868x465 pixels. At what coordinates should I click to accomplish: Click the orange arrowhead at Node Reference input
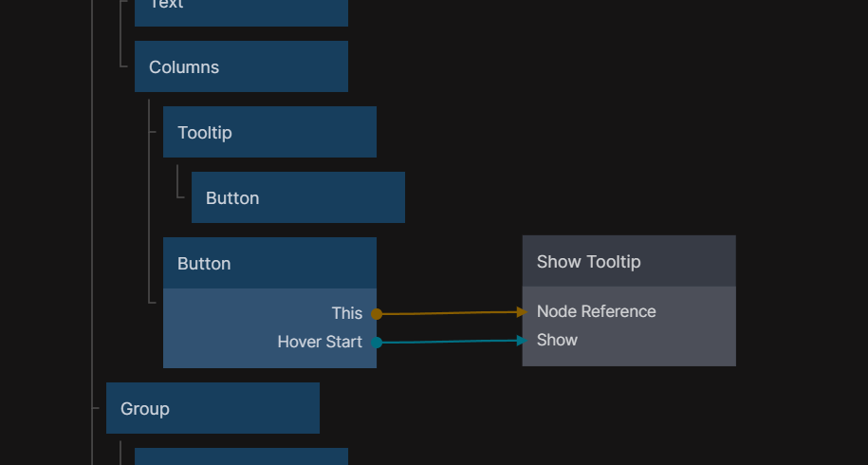point(522,311)
